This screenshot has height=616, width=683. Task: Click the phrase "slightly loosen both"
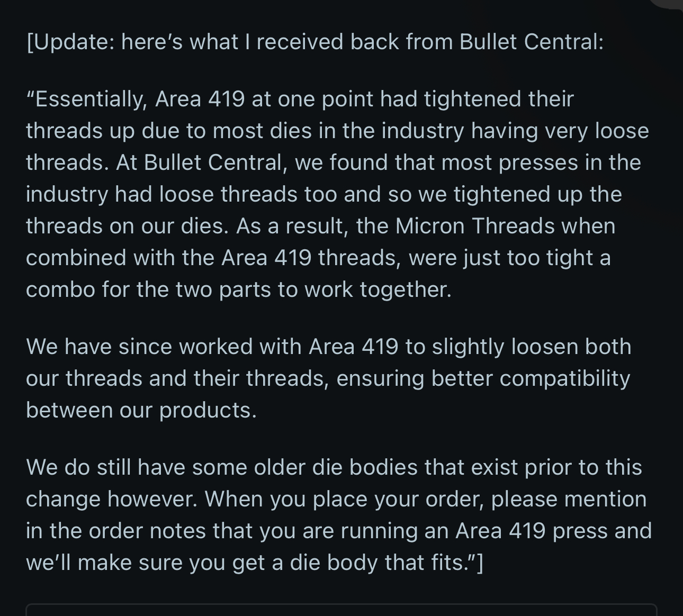click(532, 347)
